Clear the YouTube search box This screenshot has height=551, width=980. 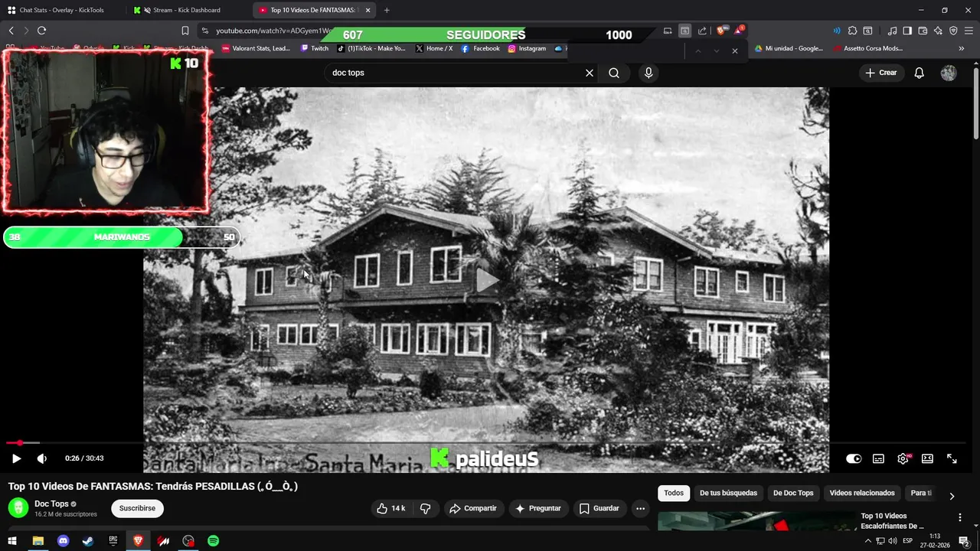(590, 73)
